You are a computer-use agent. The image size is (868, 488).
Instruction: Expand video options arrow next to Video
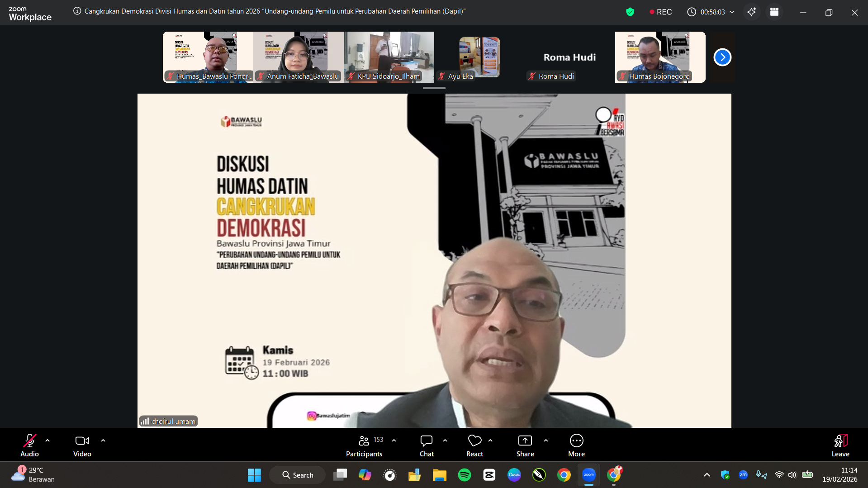pos(103,441)
